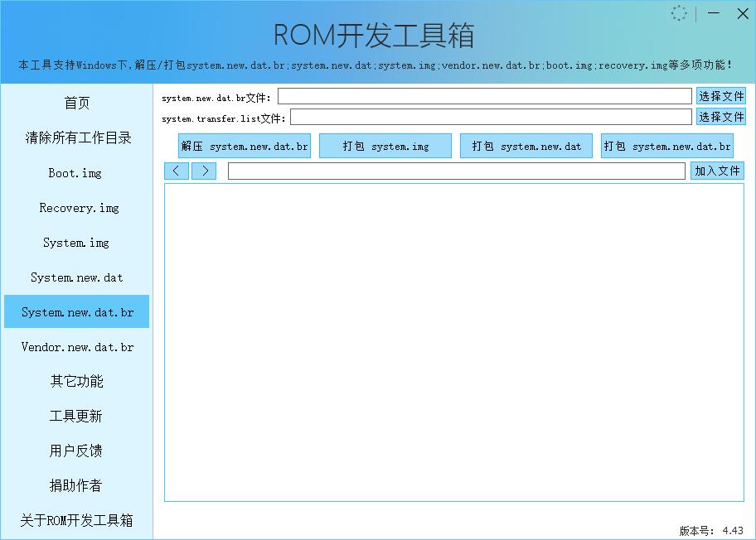Open 工具更新 from the sidebar
The image size is (756, 540).
pos(75,416)
